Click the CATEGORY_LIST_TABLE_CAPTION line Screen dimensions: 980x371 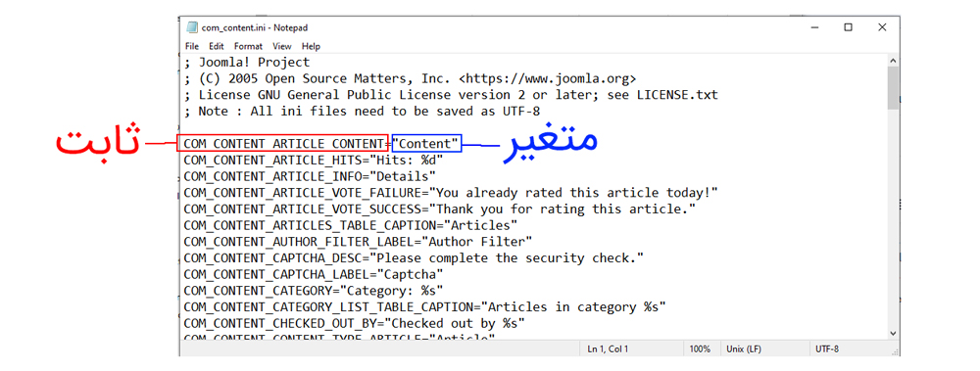click(425, 306)
